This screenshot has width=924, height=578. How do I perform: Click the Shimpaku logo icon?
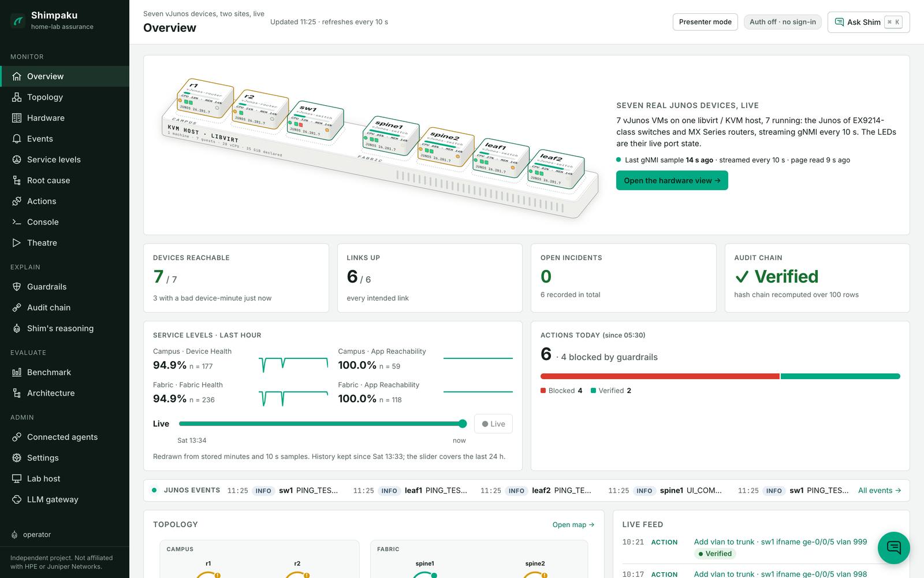[18, 21]
